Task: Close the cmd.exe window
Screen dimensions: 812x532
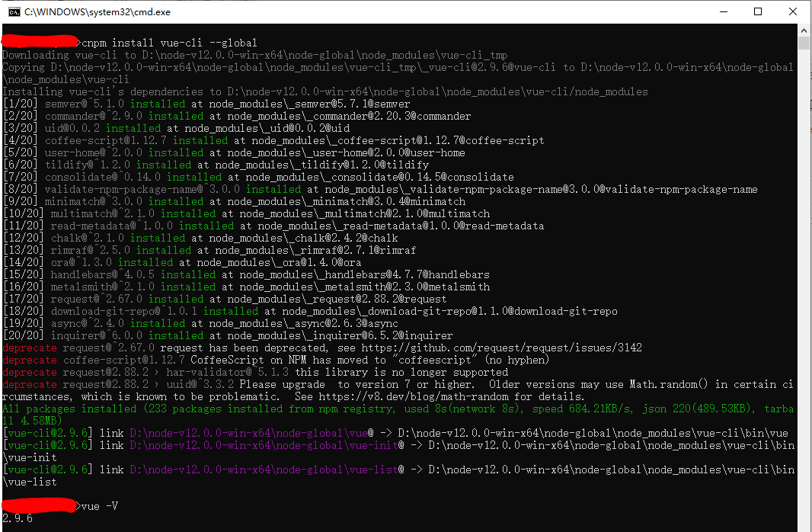Action: pyautogui.click(x=792, y=11)
